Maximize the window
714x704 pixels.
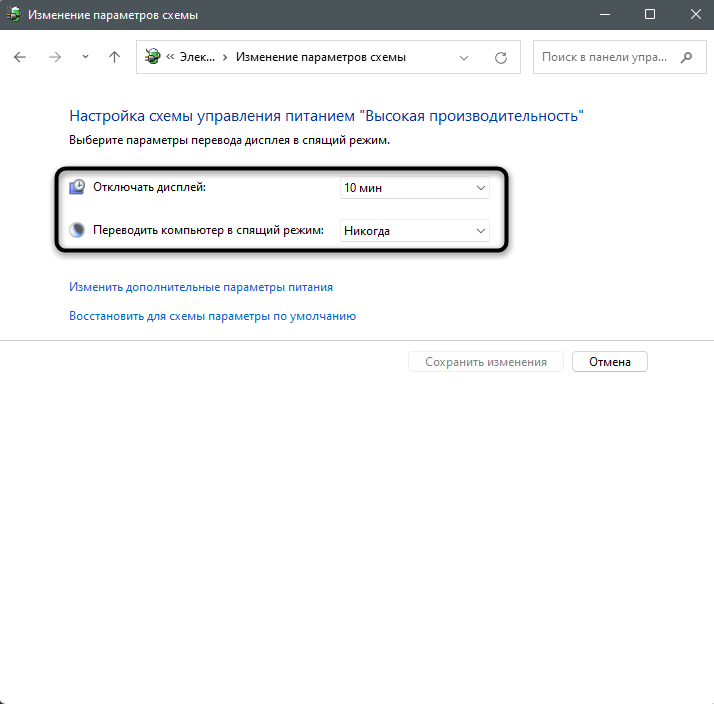tap(650, 15)
